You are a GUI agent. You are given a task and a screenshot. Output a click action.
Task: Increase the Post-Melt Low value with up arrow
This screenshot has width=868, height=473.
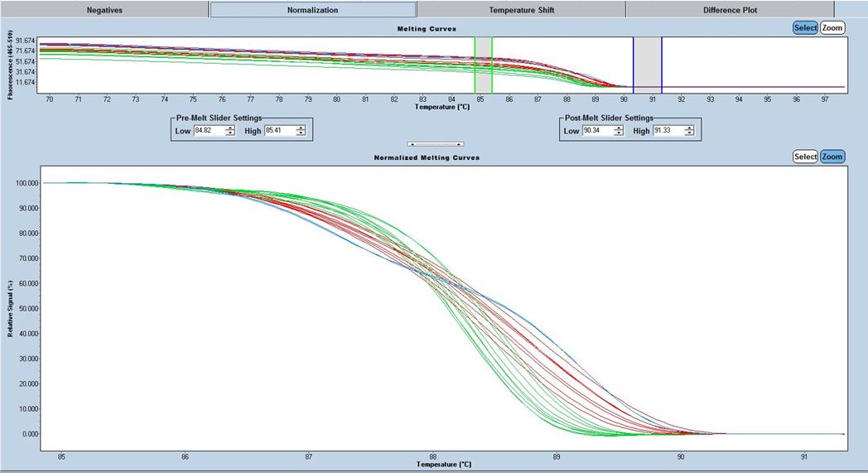[x=618, y=128]
